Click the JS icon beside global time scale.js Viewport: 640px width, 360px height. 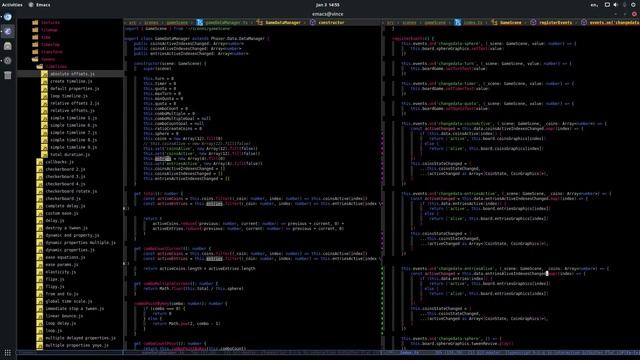(x=39, y=302)
